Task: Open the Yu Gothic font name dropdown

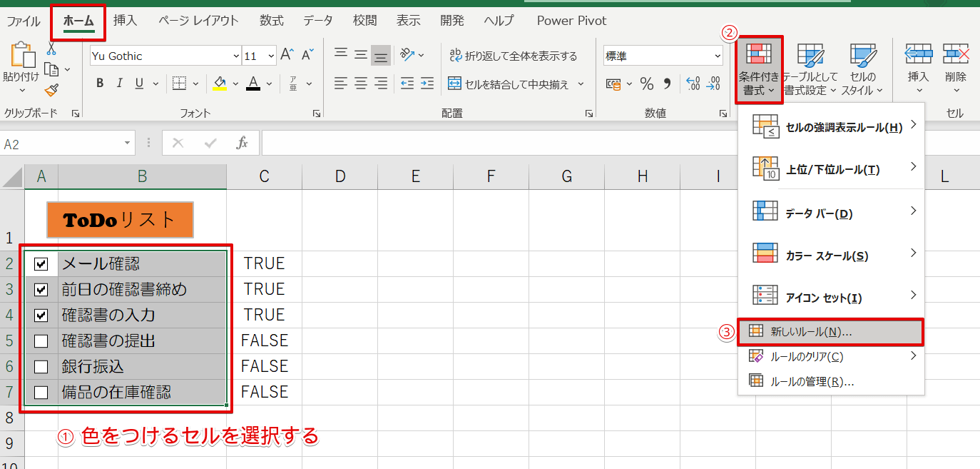Action: click(237, 56)
